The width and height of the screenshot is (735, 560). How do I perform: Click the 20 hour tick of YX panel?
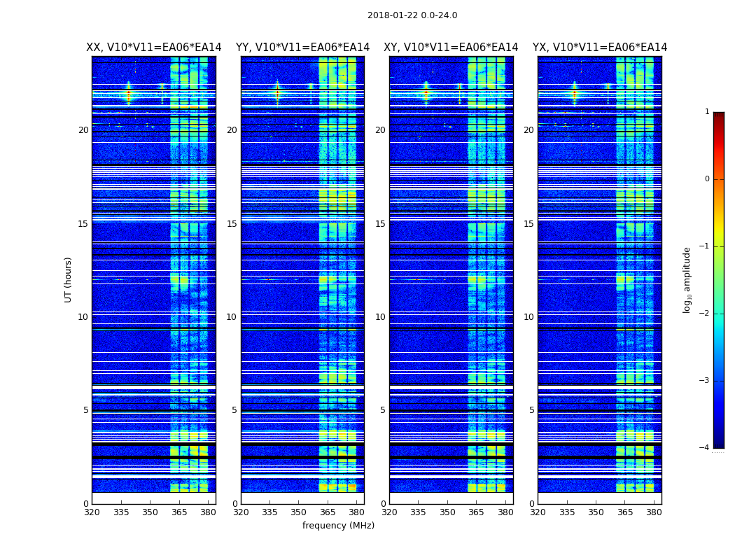coord(528,130)
